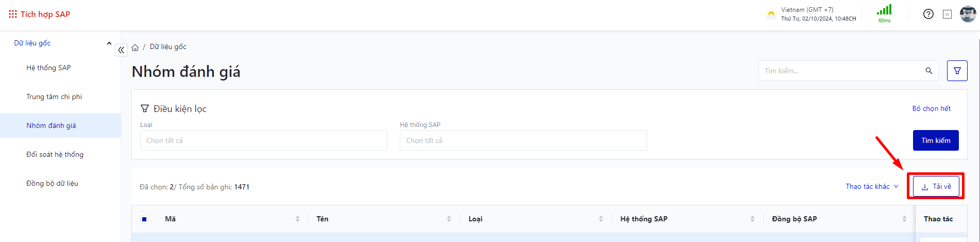Viewport: 980px width, 242px height.
Task: Collapse sidebar with double chevron icon
Action: (121, 50)
